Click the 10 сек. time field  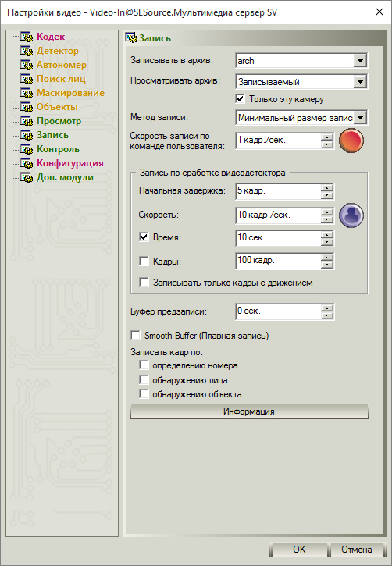click(278, 238)
